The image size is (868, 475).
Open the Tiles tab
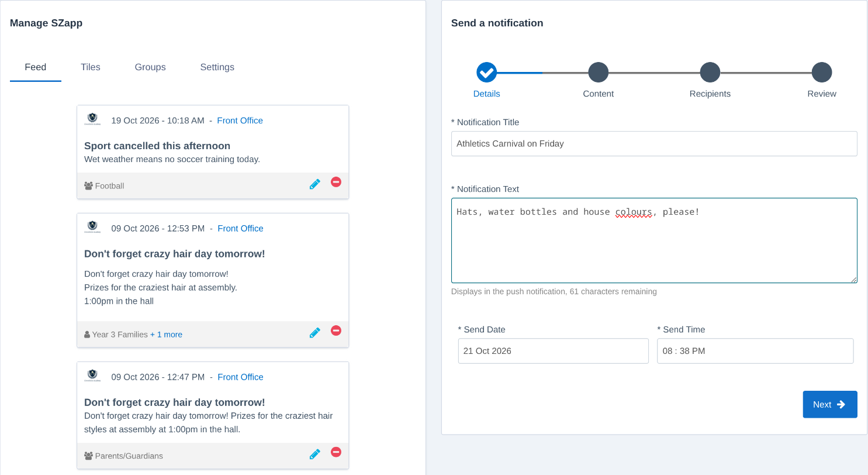pyautogui.click(x=91, y=67)
